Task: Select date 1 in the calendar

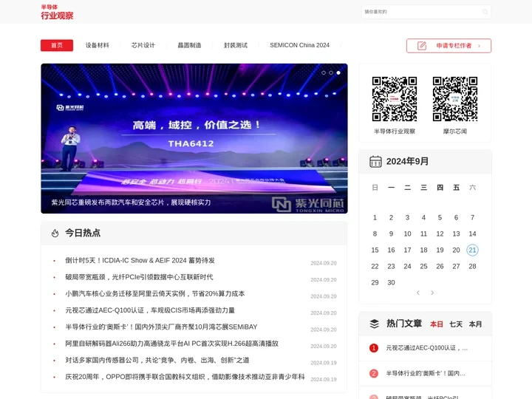Action: (x=375, y=217)
